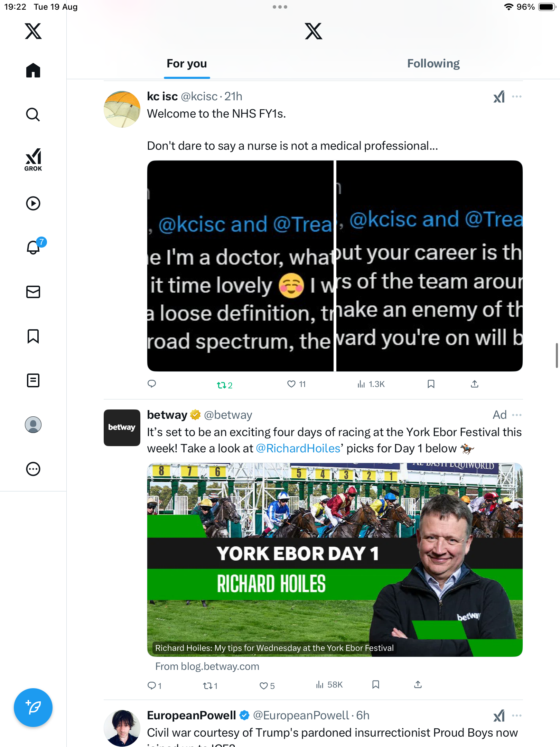Bookmark the betway ad post

click(x=376, y=685)
